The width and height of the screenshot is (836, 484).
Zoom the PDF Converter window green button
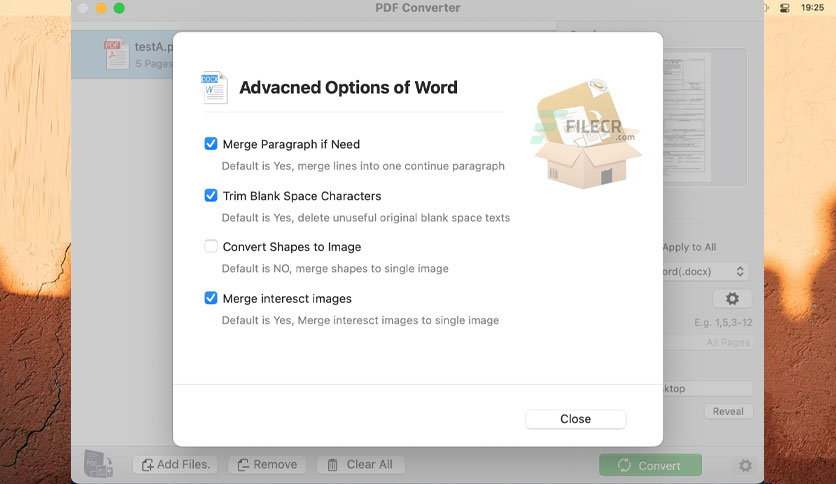(x=119, y=8)
